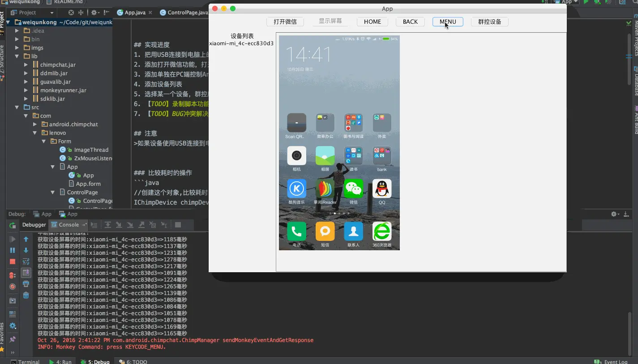The width and height of the screenshot is (638, 364).
Task: Expand monkeyrunner.jar in the tree
Action: pos(26,90)
